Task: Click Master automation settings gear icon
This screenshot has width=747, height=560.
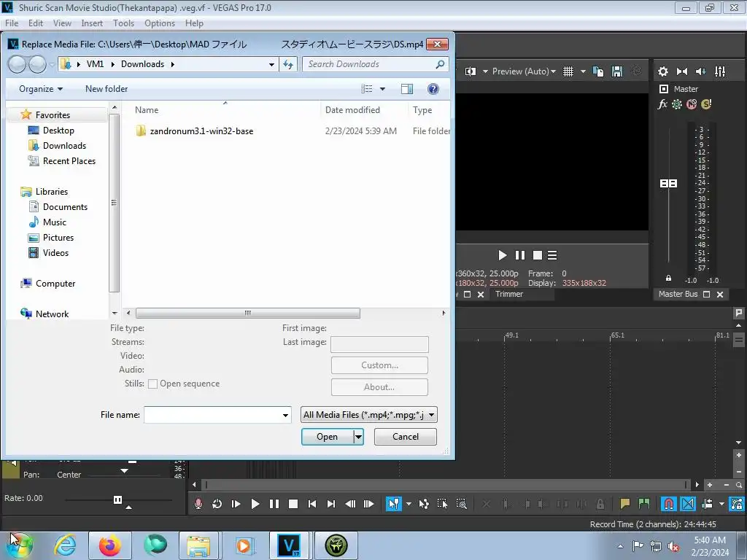Action: pyautogui.click(x=676, y=104)
